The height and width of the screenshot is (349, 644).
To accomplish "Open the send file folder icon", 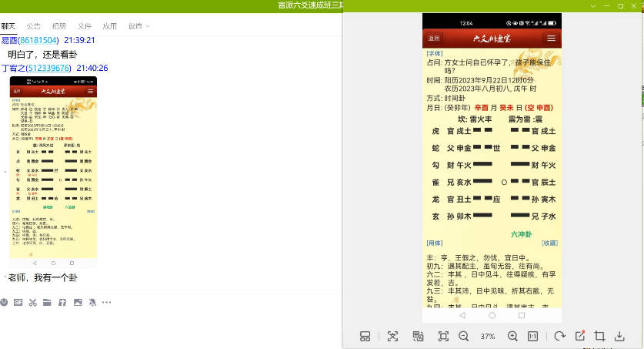I will [47, 302].
